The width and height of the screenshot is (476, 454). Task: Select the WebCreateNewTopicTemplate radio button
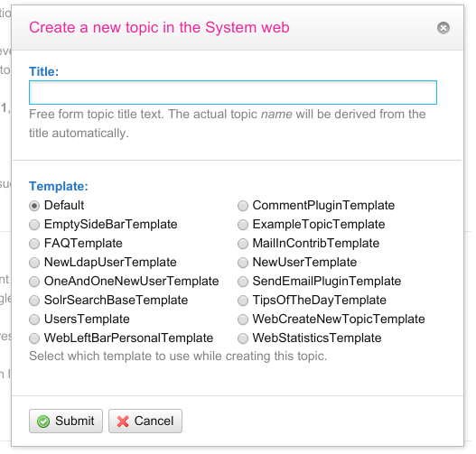tap(243, 320)
